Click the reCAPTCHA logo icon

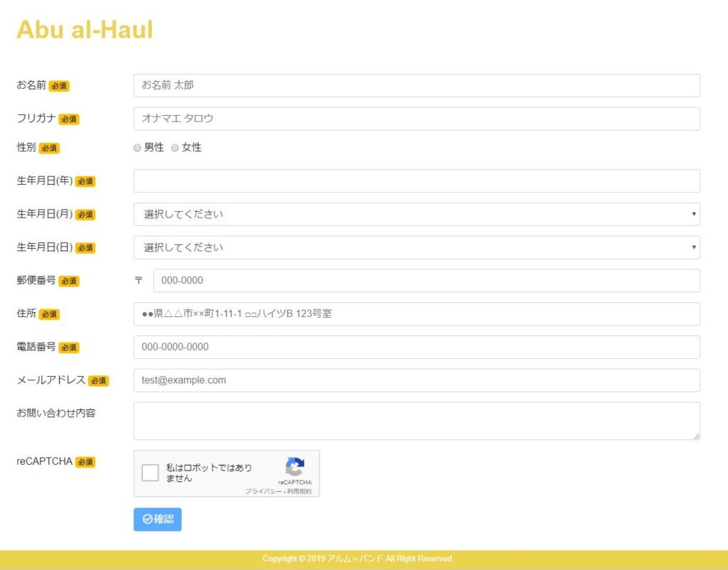point(295,467)
